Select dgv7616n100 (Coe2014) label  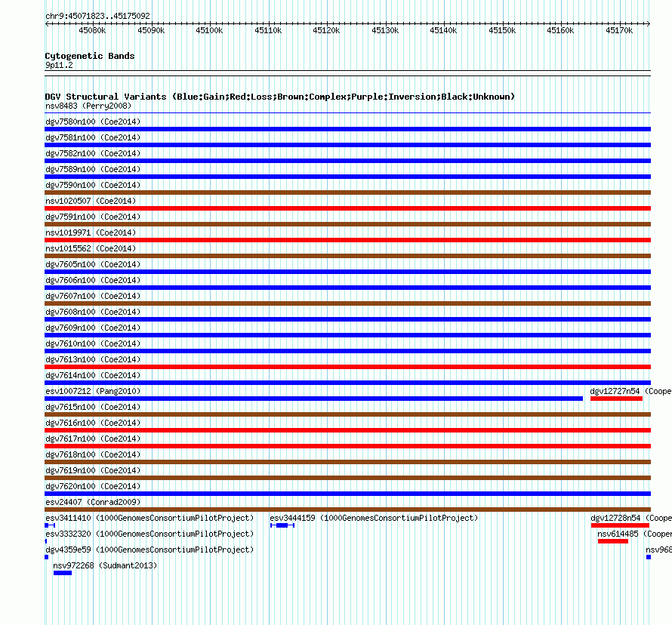[x=93, y=423]
